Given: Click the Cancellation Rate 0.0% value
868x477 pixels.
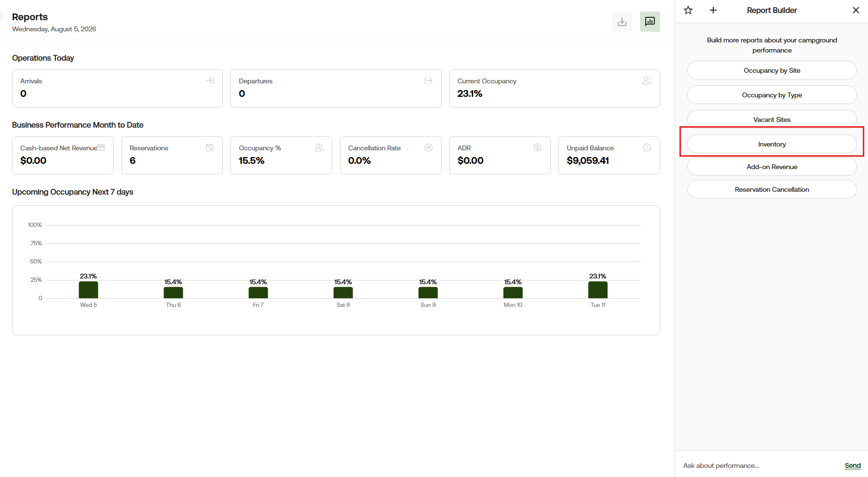Looking at the screenshot, I should point(359,160).
